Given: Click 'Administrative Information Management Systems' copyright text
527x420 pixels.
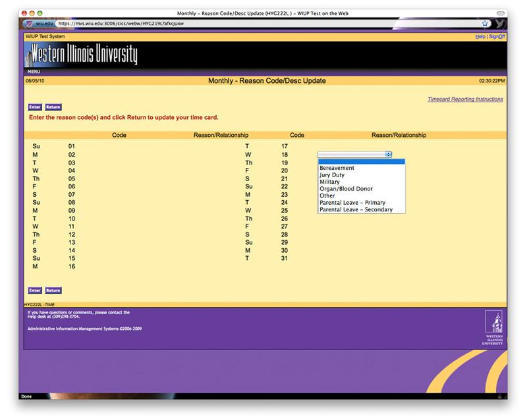Looking at the screenshot, I should (84, 328).
